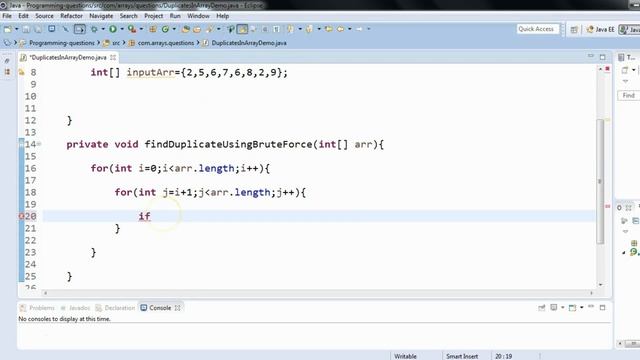Image resolution: width=640 pixels, height=360 pixels.
Task: Open the Edit menu
Action: pos(23,16)
